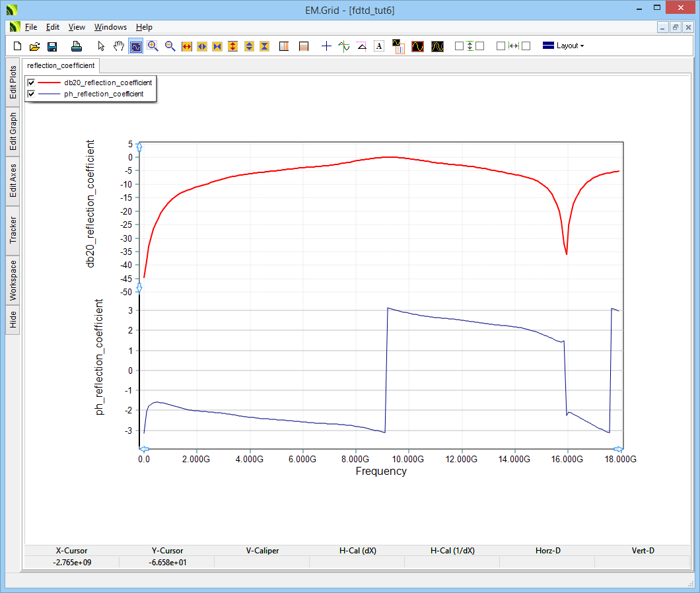
Task: Select the reflection_coefficient tab
Action: (x=61, y=65)
